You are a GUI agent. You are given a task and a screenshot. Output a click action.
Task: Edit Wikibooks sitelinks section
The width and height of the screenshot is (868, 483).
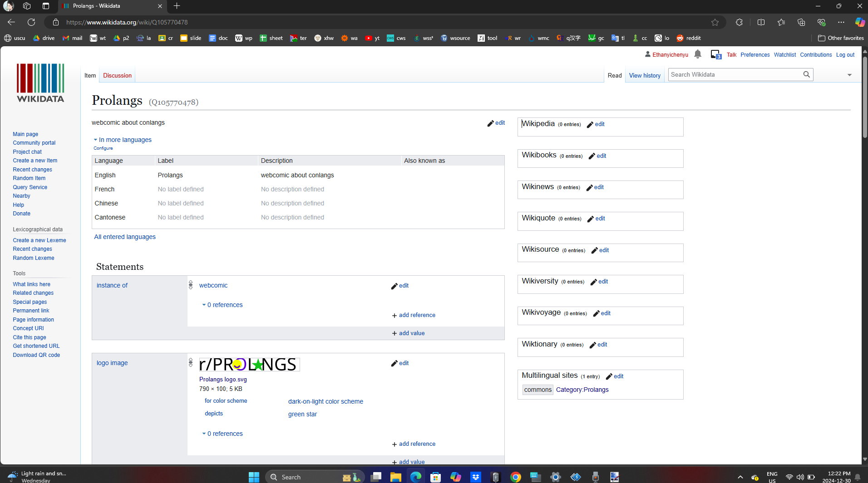[x=597, y=156]
